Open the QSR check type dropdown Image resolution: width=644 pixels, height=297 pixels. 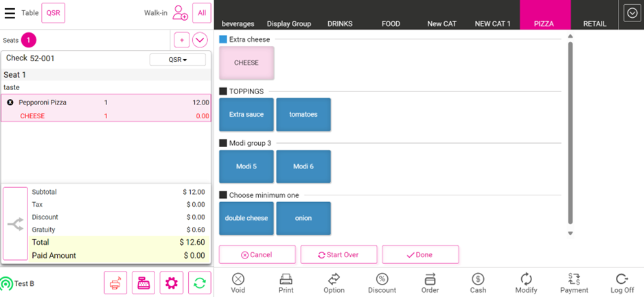pos(178,60)
